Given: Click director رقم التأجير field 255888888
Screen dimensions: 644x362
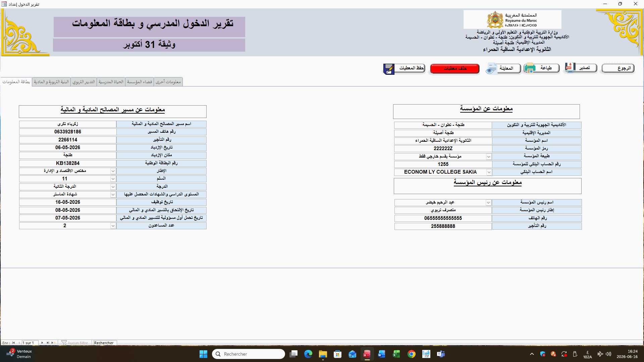Looking at the screenshot, I should point(443,226).
